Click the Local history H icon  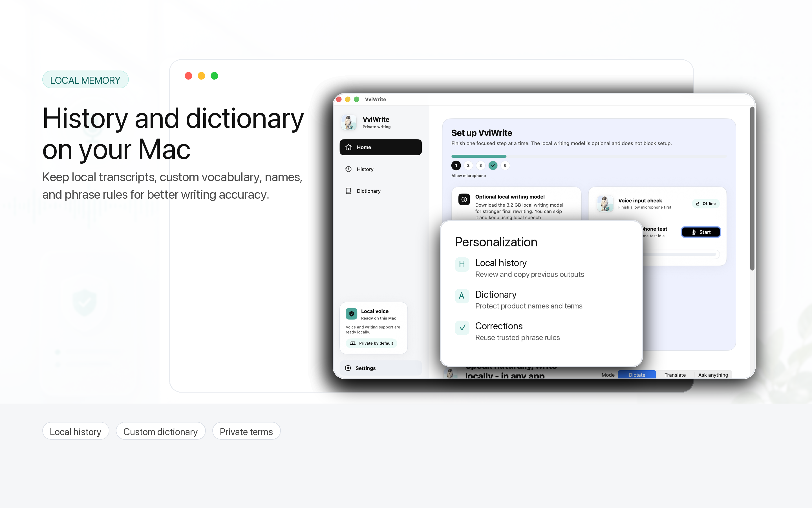tap(462, 264)
